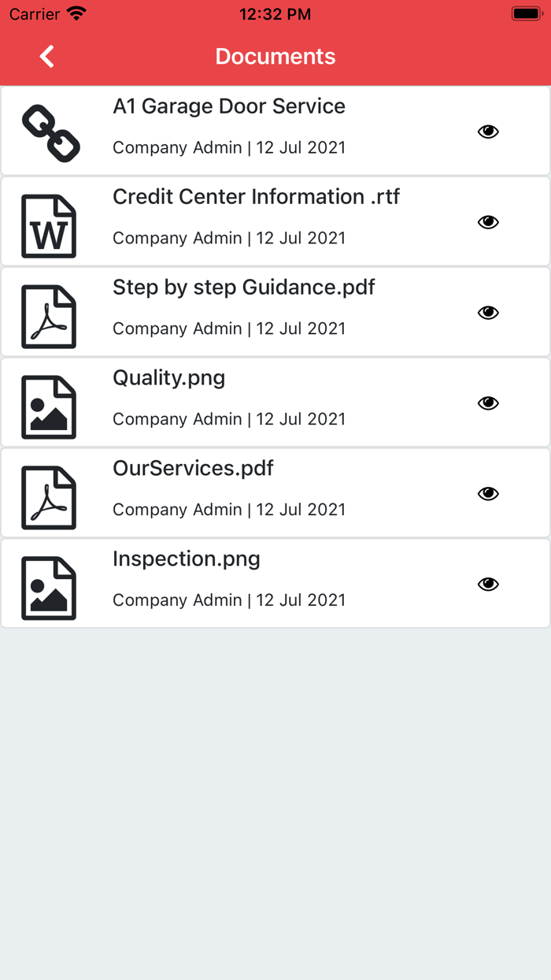View A1 Garage Door Service with eye icon
The image size is (551, 980).
pos(488,132)
